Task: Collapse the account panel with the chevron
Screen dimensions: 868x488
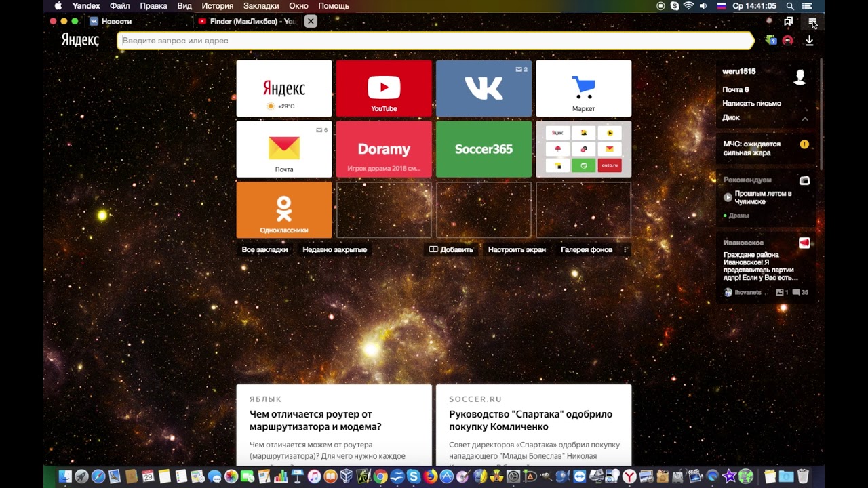Action: (x=805, y=119)
